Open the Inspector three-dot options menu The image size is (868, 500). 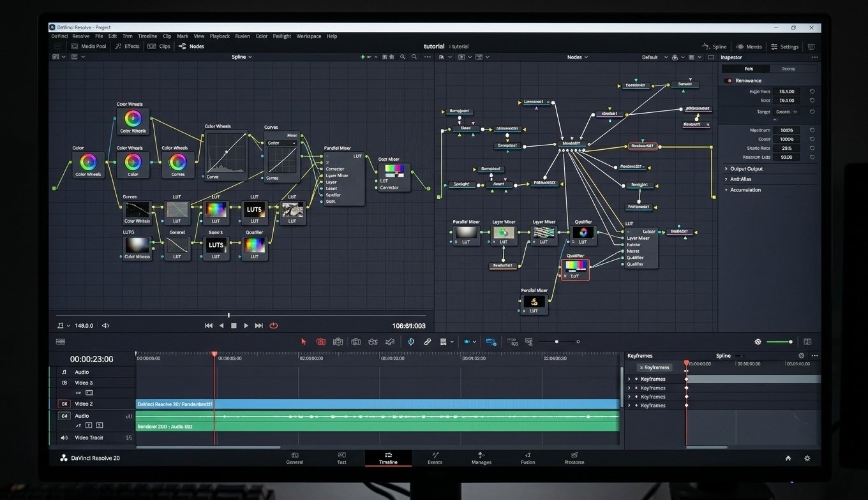coord(814,57)
